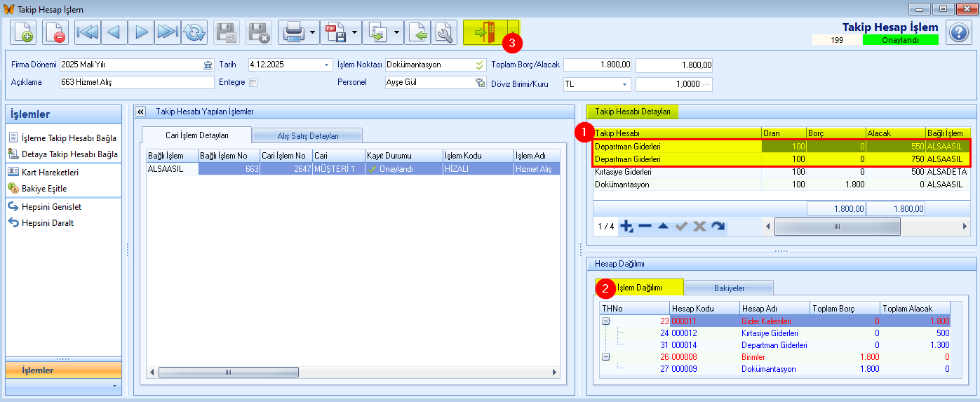
Task: Open the Tarih date dropdown
Action: tap(326, 65)
